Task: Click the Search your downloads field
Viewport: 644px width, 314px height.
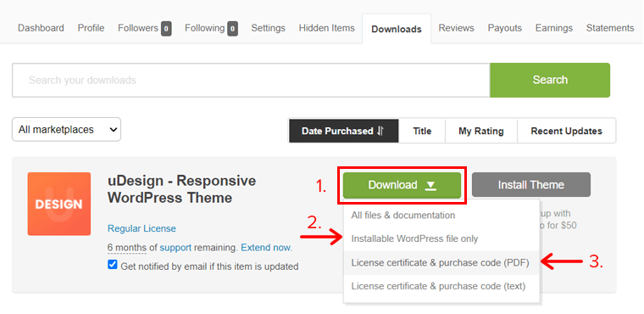Action: [x=251, y=80]
